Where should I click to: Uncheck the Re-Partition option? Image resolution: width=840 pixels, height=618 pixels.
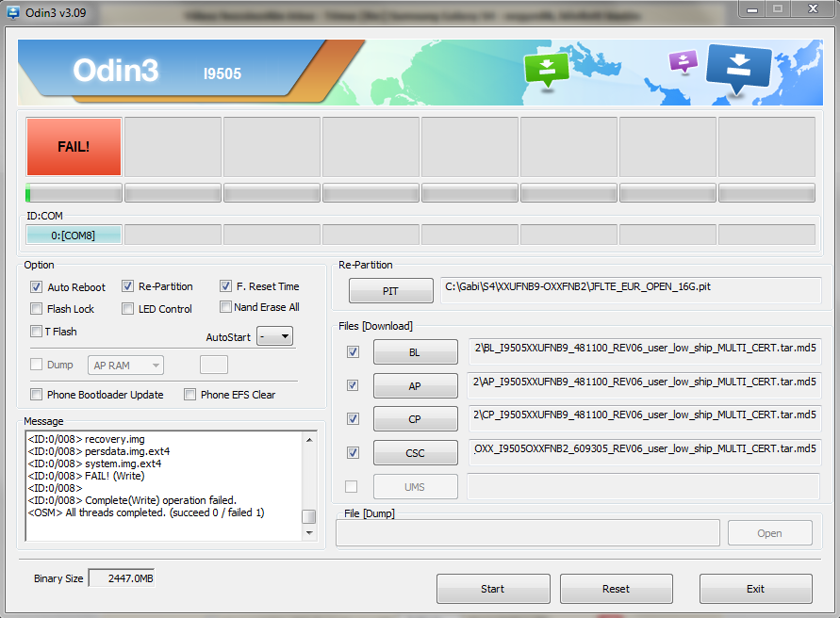click(127, 286)
